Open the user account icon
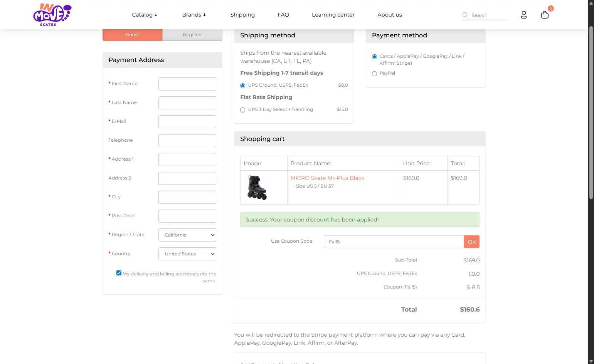Screen dimensions: 594x364 [x=523, y=15]
